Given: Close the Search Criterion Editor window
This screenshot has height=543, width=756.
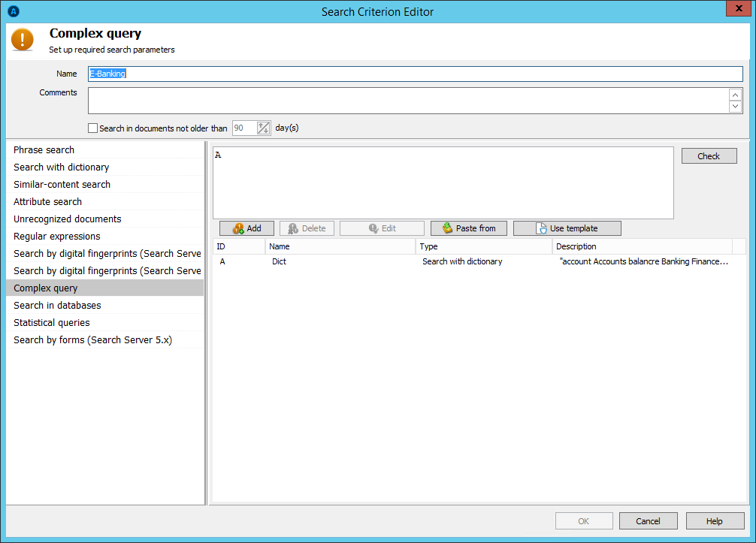Looking at the screenshot, I should [x=738, y=9].
